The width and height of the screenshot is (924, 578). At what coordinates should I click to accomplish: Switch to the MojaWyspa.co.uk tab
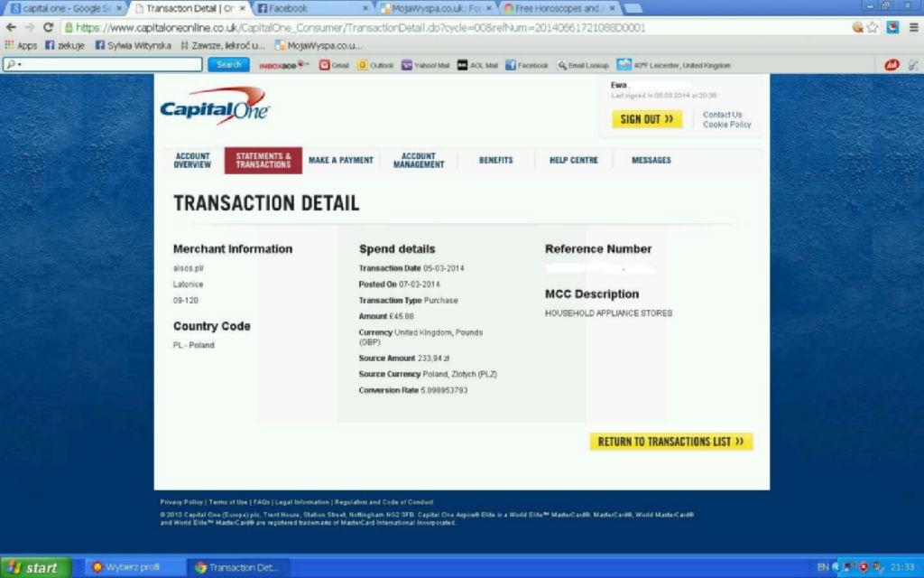(437, 8)
